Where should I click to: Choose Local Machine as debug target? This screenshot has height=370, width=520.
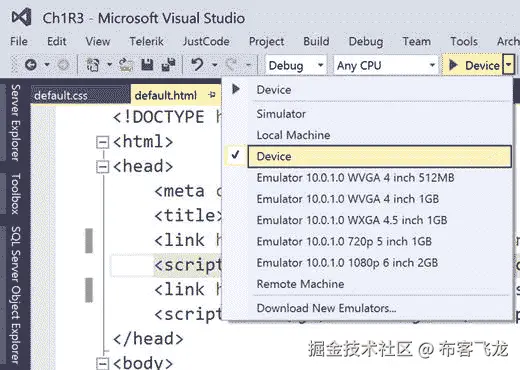coord(367,135)
